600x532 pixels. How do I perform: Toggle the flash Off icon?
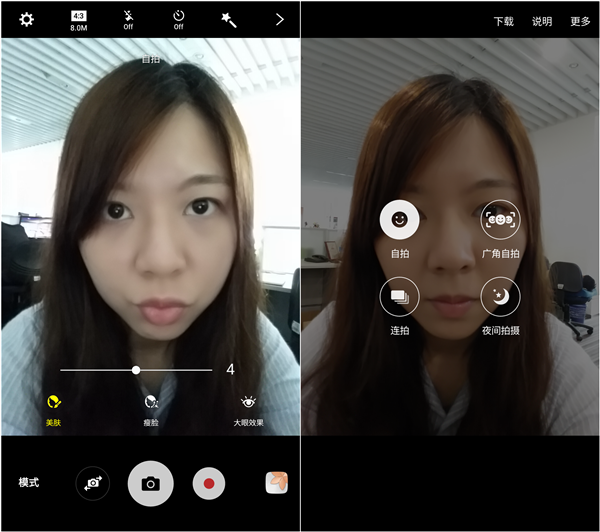pos(128,20)
